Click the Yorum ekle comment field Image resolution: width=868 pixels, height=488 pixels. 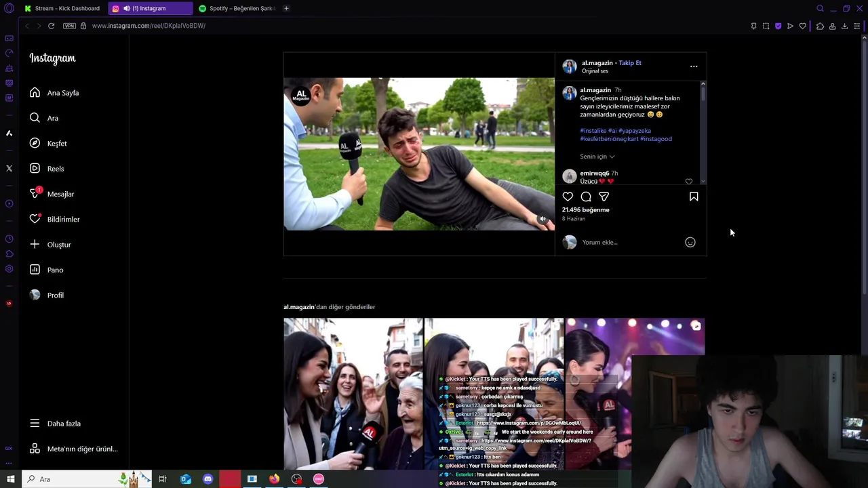pyautogui.click(x=631, y=242)
